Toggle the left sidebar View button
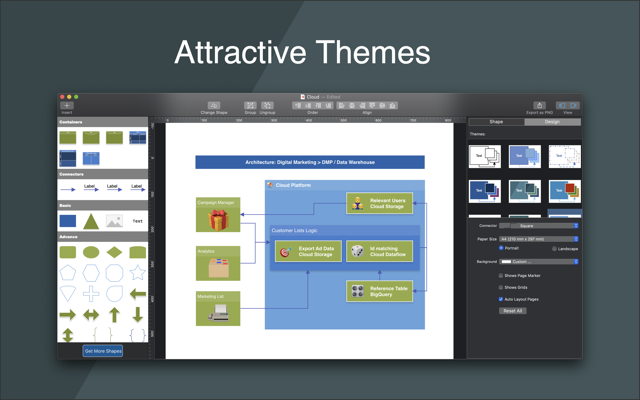This screenshot has height=400, width=640. pyautogui.click(x=562, y=106)
